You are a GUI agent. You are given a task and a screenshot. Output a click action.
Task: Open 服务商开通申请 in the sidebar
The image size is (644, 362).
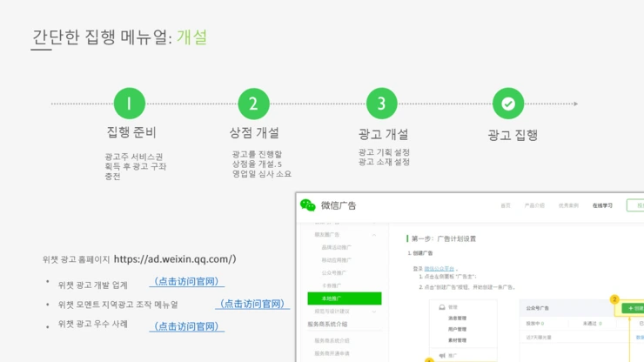click(x=332, y=353)
